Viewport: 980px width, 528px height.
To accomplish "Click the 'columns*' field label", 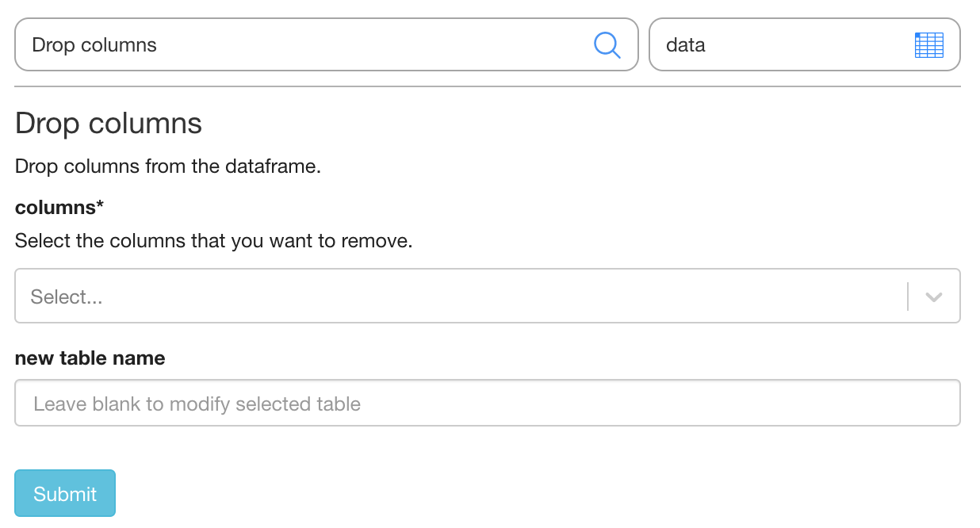I will 55,207.
